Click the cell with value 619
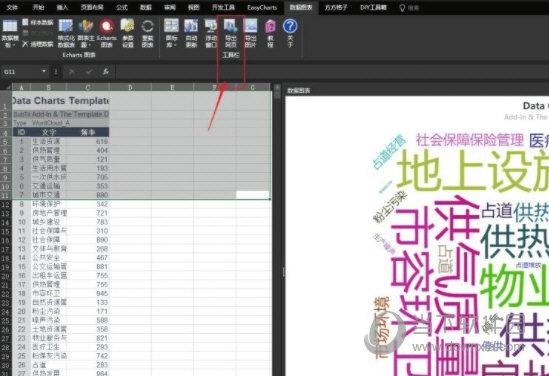The height and width of the screenshot is (376, 549). click(x=88, y=141)
